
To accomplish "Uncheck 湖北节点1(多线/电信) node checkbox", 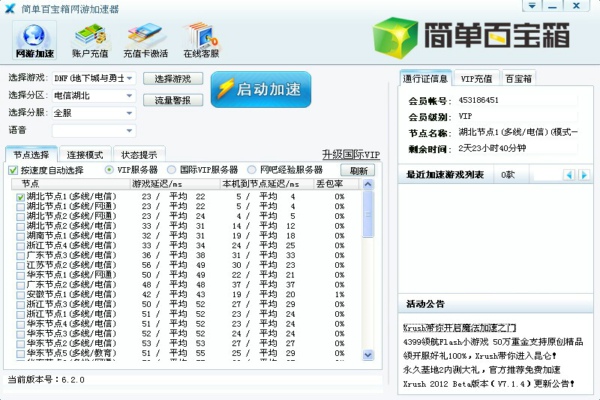I will [20, 197].
